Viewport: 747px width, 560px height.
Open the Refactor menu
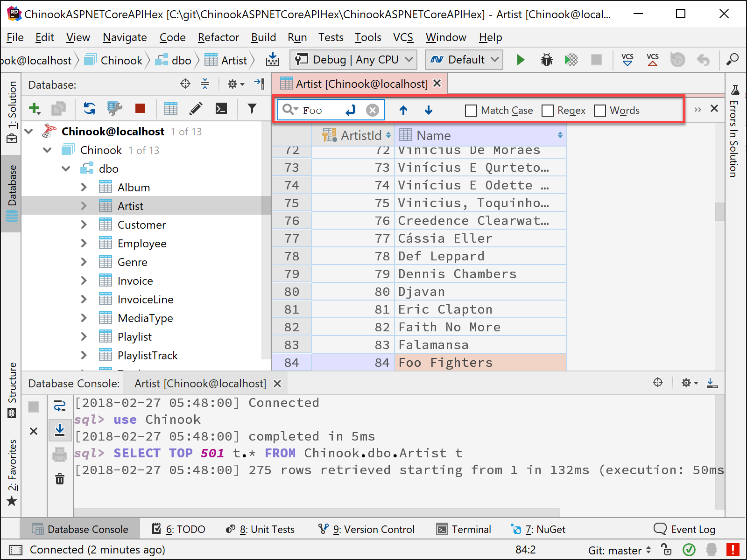[218, 37]
